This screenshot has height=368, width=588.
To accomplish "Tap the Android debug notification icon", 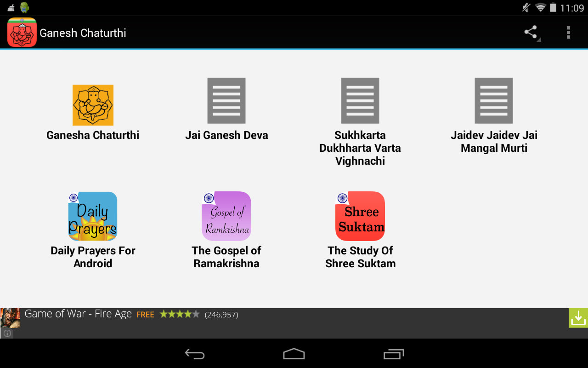I will click(x=24, y=8).
